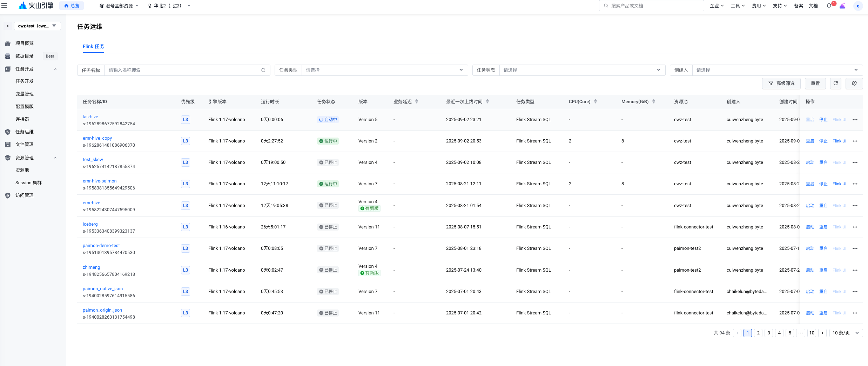Open 资源池 in the sidebar
Screen dimensions: 868x366
tap(22, 170)
